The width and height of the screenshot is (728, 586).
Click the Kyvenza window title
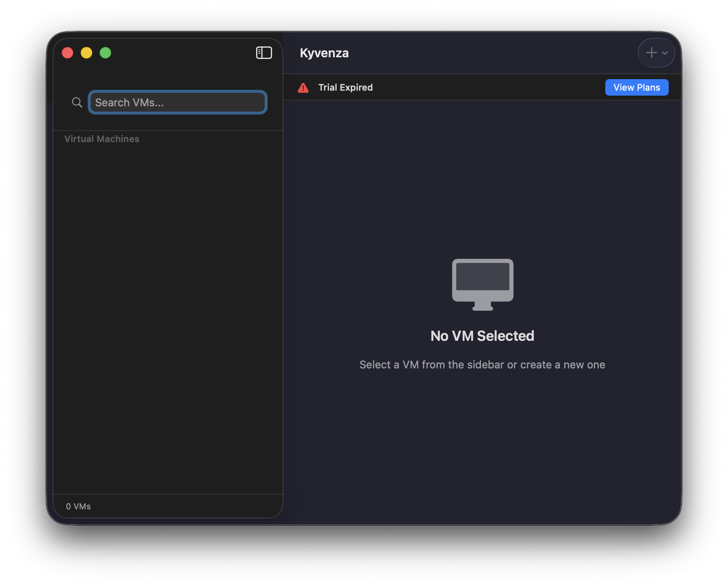click(x=324, y=53)
